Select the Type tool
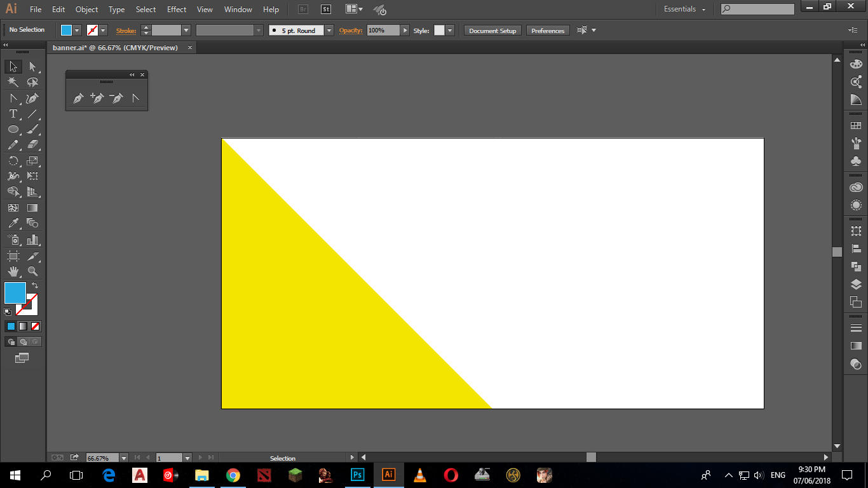 [x=13, y=114]
